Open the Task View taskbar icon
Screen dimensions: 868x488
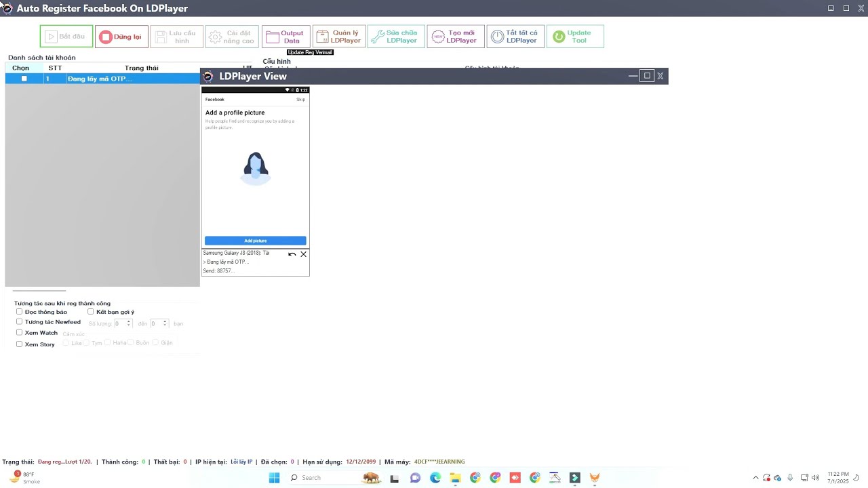(394, 478)
